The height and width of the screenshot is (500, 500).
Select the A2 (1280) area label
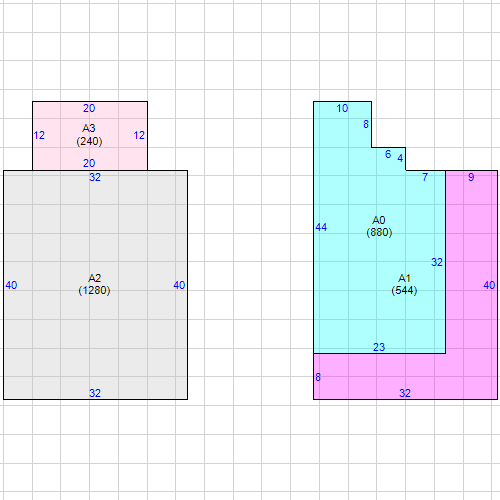pos(94,284)
